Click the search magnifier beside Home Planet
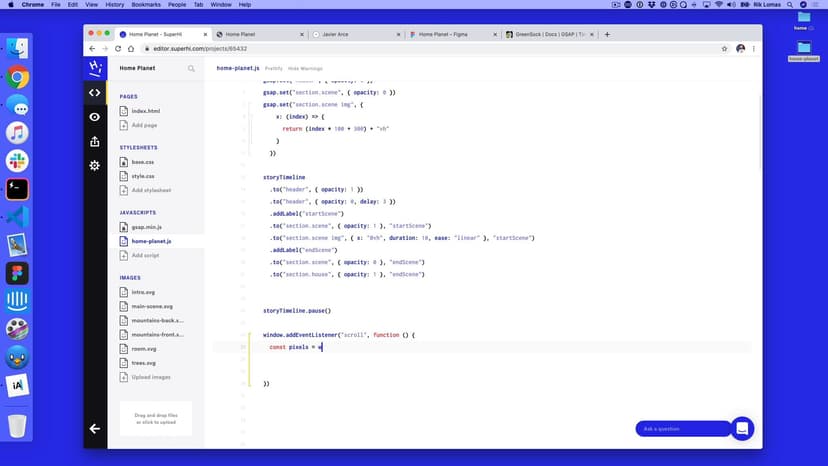828x466 pixels. 191,69
